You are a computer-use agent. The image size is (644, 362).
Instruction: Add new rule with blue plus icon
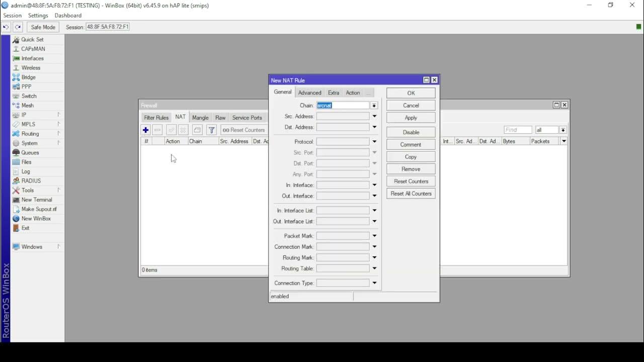[146, 130]
